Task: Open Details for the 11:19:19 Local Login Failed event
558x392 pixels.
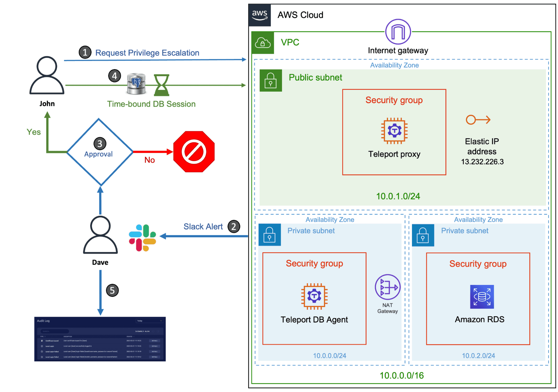Action: click(154, 352)
